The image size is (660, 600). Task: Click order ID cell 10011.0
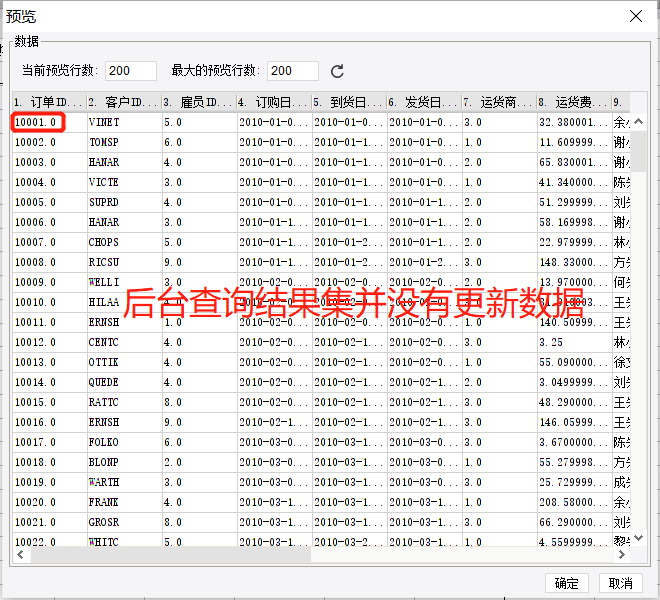coord(49,323)
